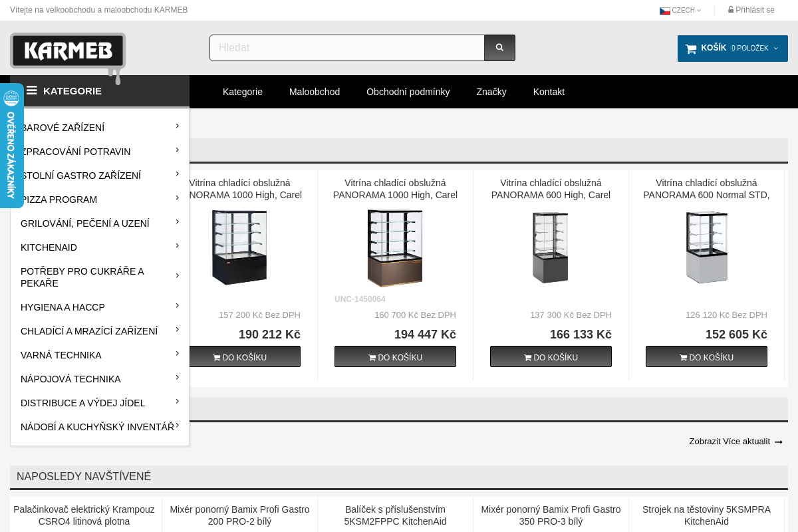Image resolution: width=798 pixels, height=532 pixels.
Task: Expand Grilování, pečení a uzení arrow
Action: click(x=177, y=221)
